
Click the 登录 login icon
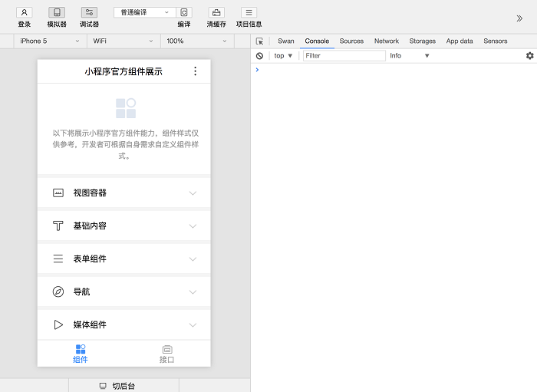click(25, 13)
